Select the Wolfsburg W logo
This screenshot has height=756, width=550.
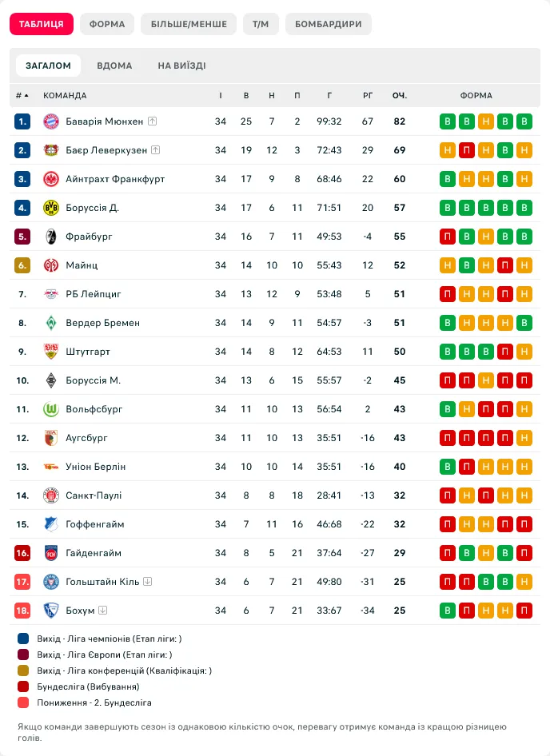click(x=50, y=409)
